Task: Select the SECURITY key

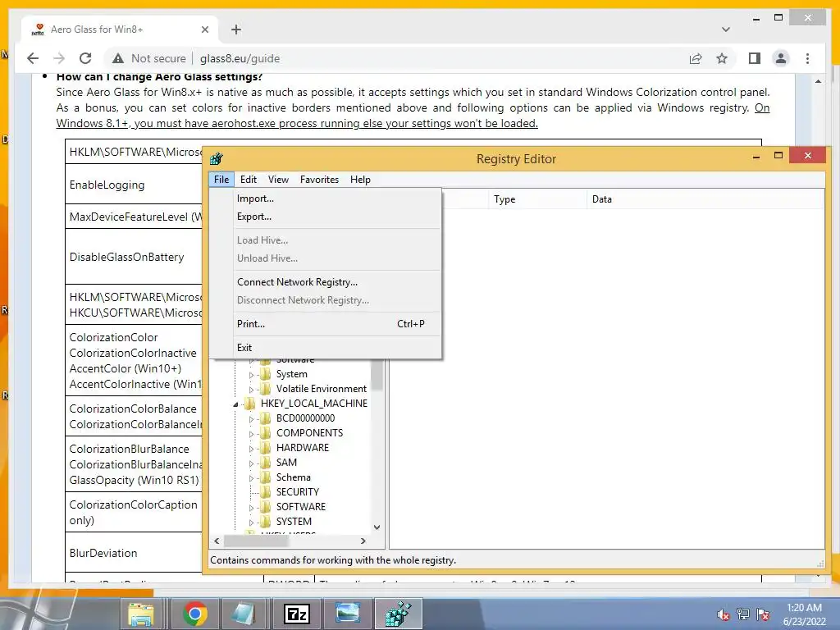Action: click(297, 492)
